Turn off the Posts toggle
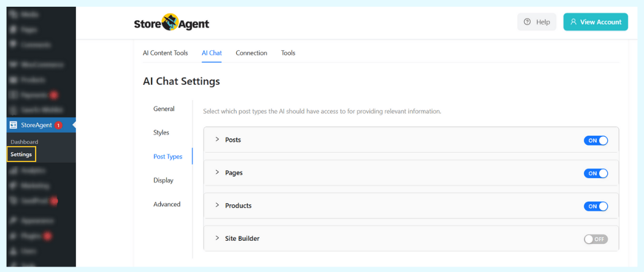644x272 pixels. 596,141
